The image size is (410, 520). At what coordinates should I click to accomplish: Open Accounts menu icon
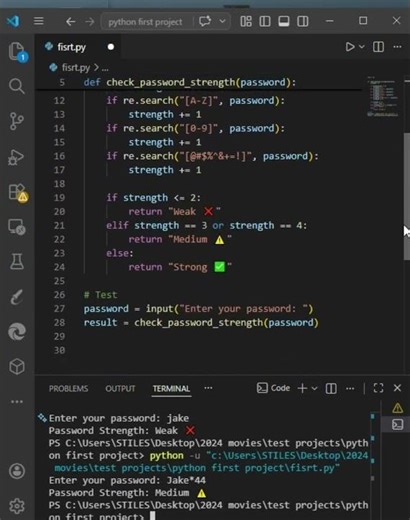click(x=17, y=471)
